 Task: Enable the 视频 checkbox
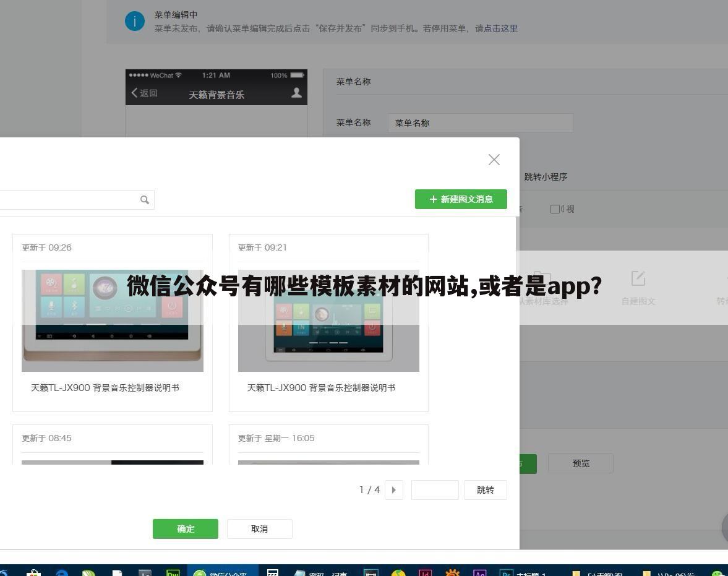(x=555, y=209)
